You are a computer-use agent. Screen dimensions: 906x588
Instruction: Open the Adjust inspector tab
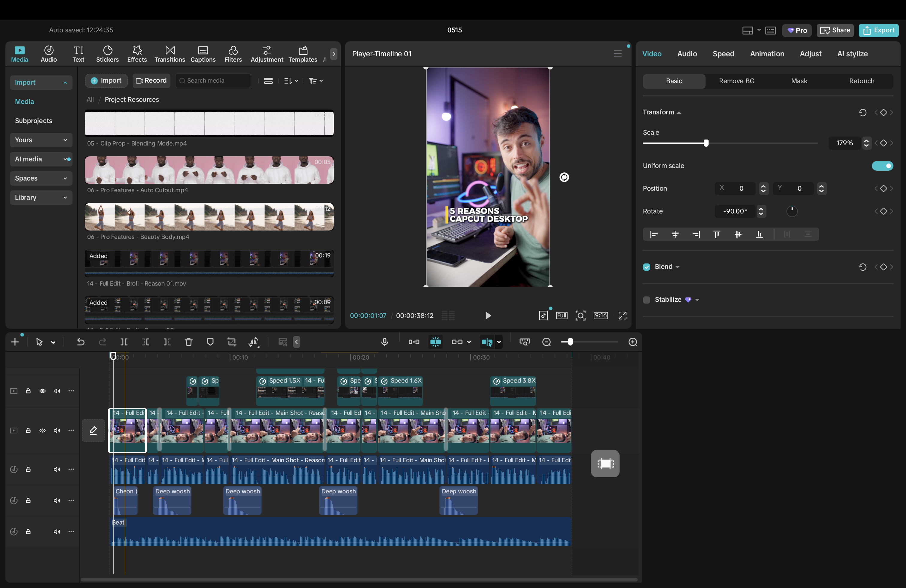pos(810,54)
